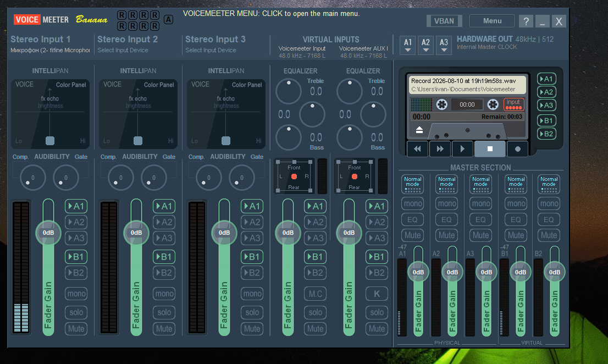Start recording with the record button
Screen dimensions: 608x364
pos(518,149)
